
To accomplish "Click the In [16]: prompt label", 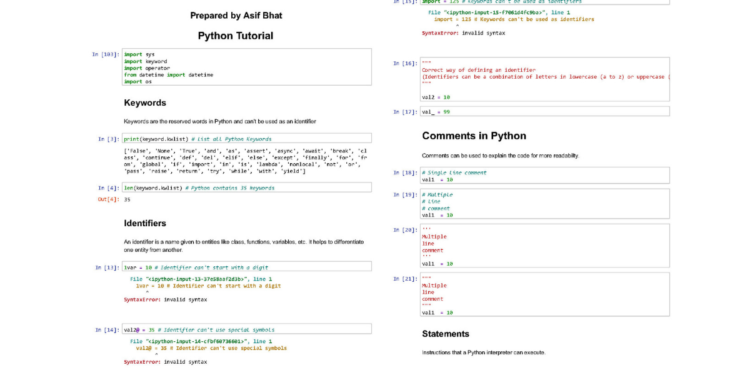I will pos(406,63).
